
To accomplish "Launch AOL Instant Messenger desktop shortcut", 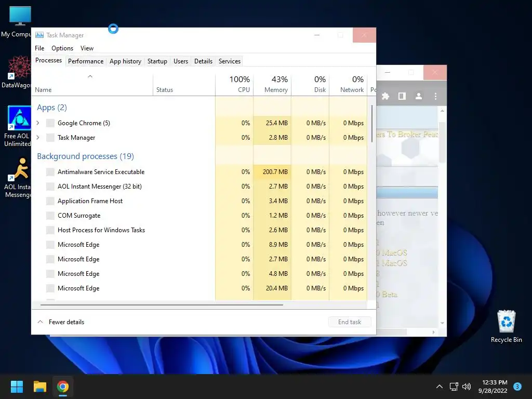I will pyautogui.click(x=20, y=178).
